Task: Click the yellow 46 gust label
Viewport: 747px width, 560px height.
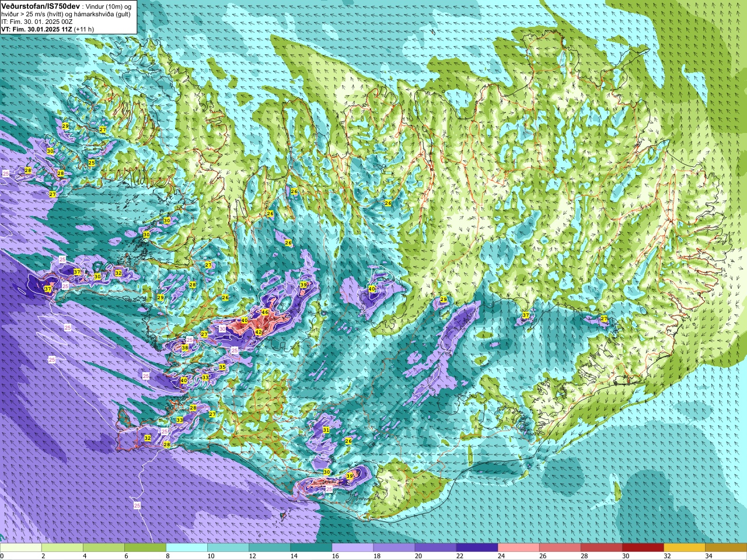Action: click(265, 312)
